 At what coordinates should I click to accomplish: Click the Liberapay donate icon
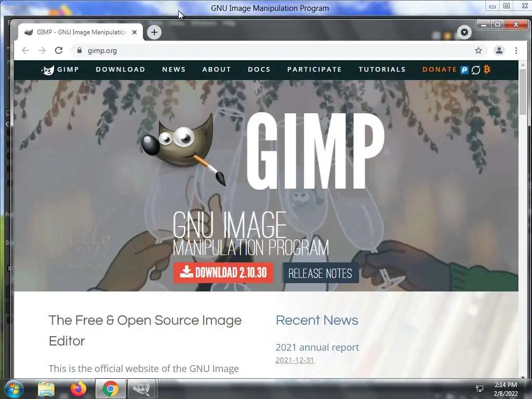point(476,70)
